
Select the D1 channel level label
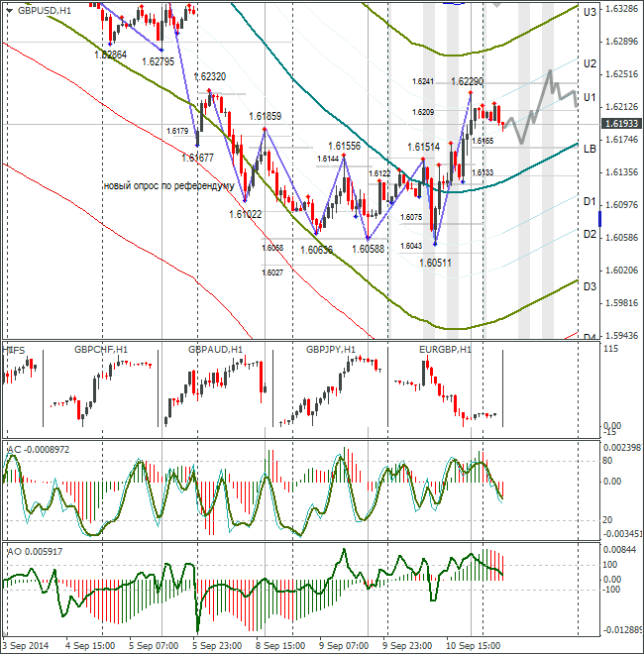(590, 201)
